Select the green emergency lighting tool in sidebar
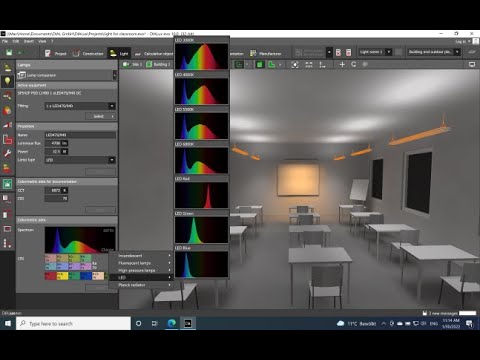Screen dimensions: 480x360 7,184
